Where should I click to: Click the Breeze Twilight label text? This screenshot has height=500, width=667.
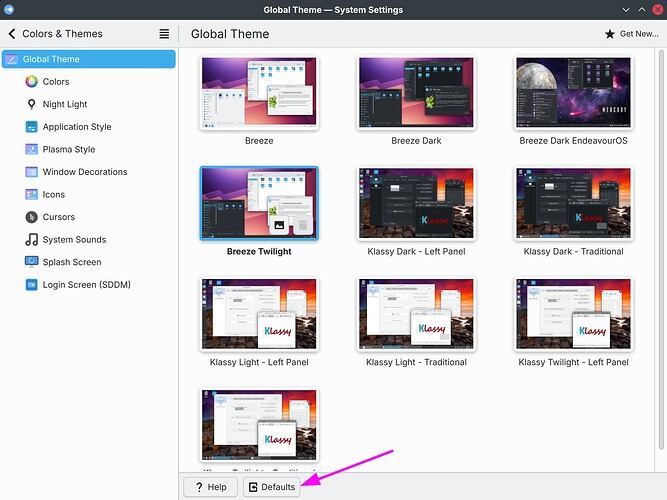(259, 251)
